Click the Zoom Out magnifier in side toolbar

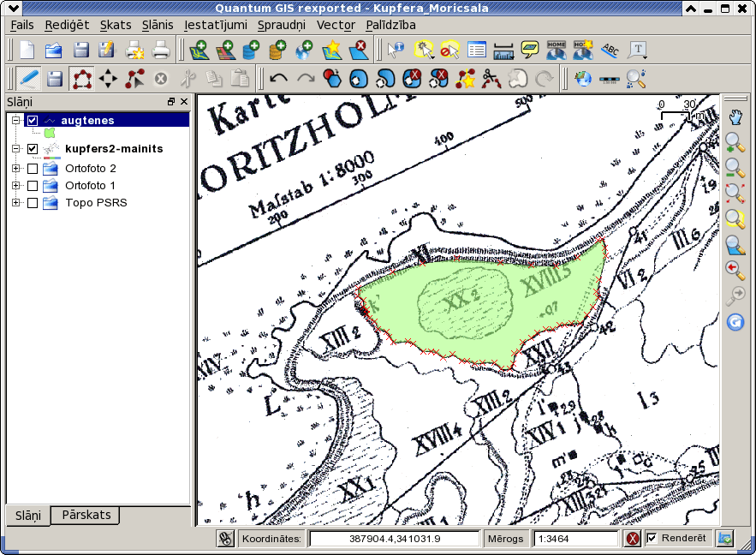735,168
